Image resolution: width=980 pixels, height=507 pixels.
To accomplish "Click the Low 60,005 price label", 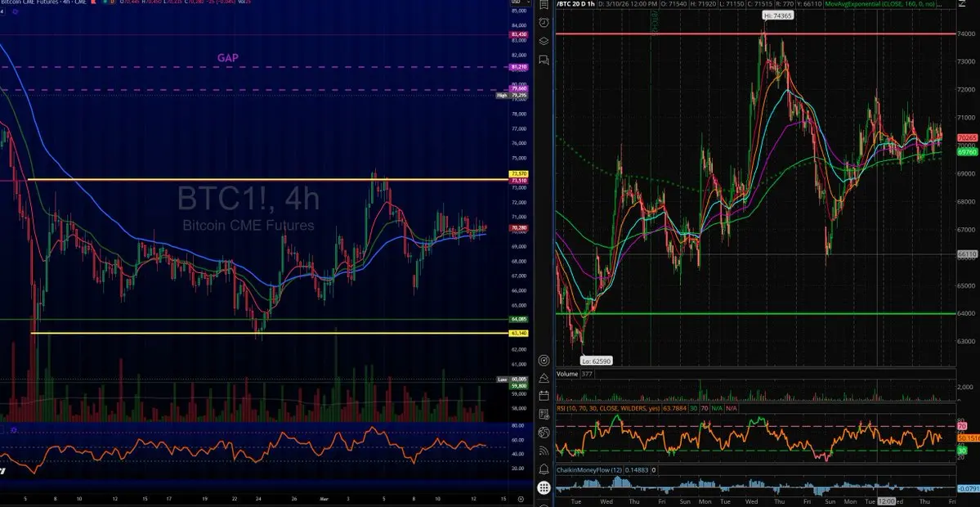I will click(512, 379).
